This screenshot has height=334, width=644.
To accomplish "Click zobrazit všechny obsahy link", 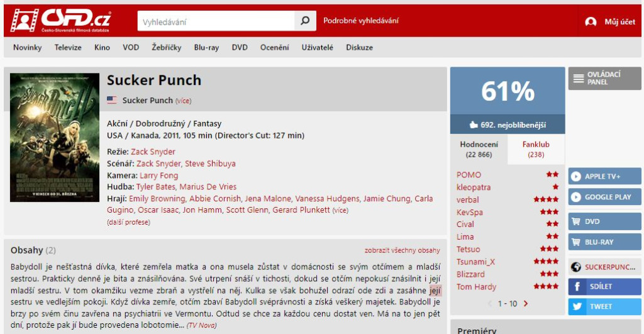I will point(402,250).
